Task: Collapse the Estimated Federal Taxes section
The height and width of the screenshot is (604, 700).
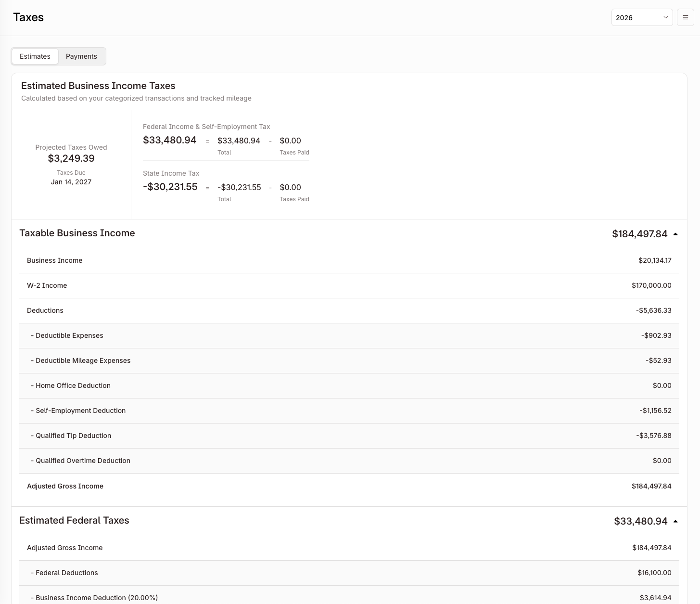Action: pyautogui.click(x=675, y=521)
